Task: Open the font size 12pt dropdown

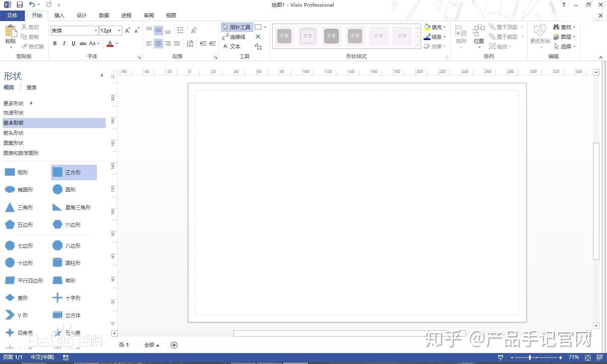Action: tap(119, 31)
